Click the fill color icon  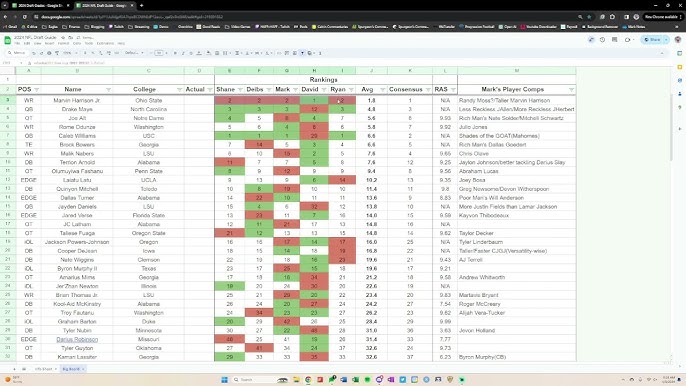point(208,53)
